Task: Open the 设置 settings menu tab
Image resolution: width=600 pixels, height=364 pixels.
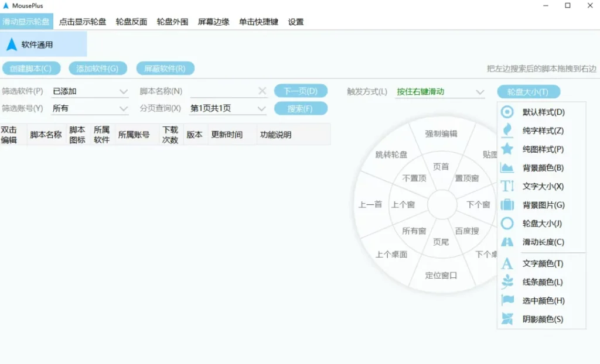Action: point(295,22)
